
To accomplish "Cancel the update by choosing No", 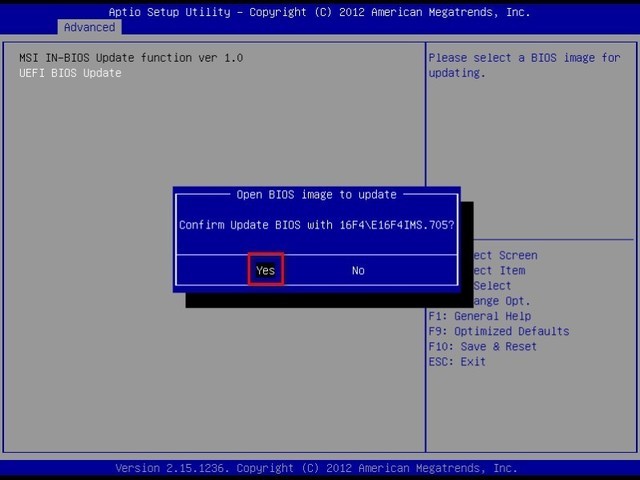I will (358, 270).
